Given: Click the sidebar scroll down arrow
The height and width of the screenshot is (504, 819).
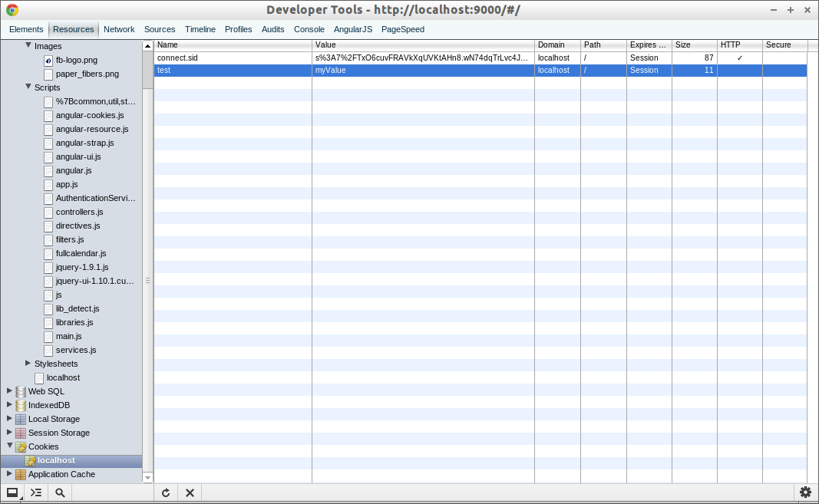Looking at the screenshot, I should [x=148, y=478].
